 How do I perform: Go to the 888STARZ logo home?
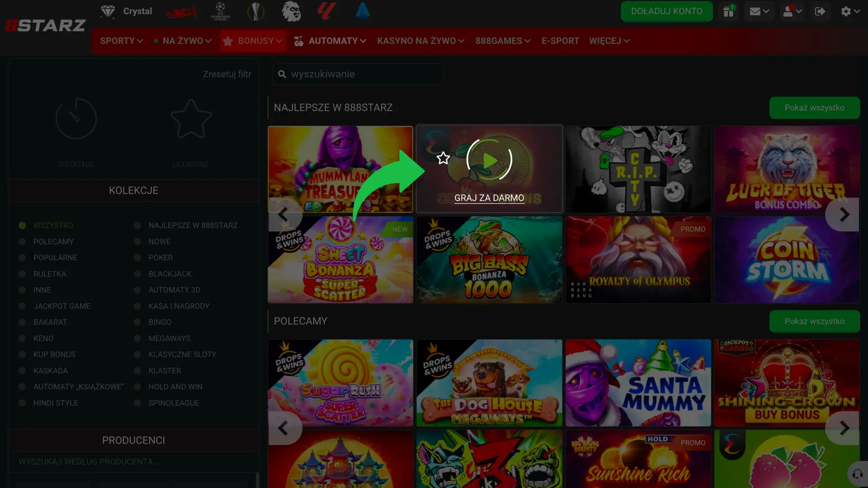point(45,25)
